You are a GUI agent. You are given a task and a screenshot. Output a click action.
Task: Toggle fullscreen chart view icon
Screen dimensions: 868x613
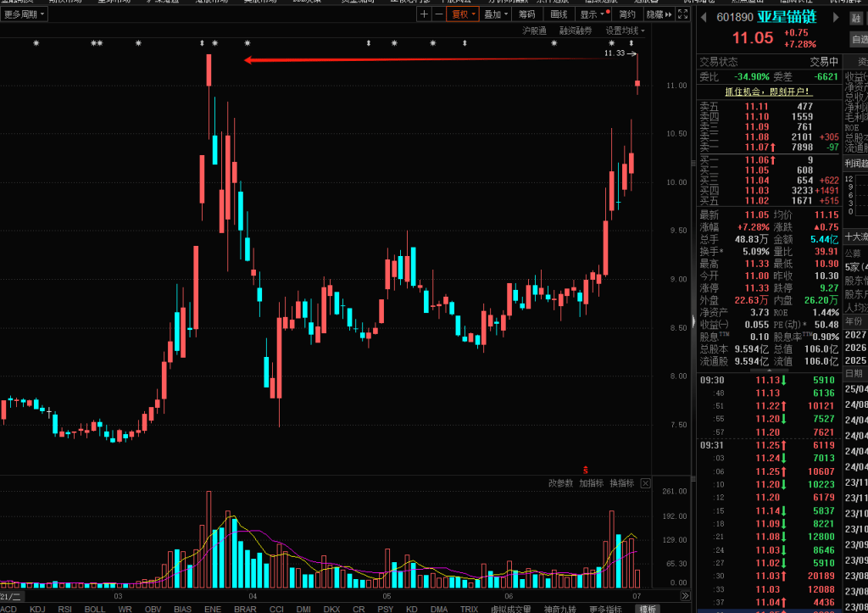tap(683, 14)
